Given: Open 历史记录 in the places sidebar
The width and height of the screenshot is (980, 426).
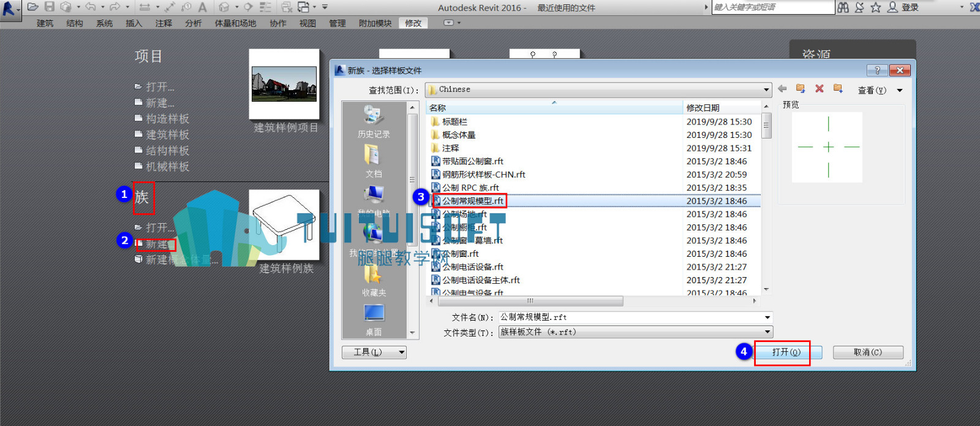Looking at the screenshot, I should pyautogui.click(x=374, y=122).
